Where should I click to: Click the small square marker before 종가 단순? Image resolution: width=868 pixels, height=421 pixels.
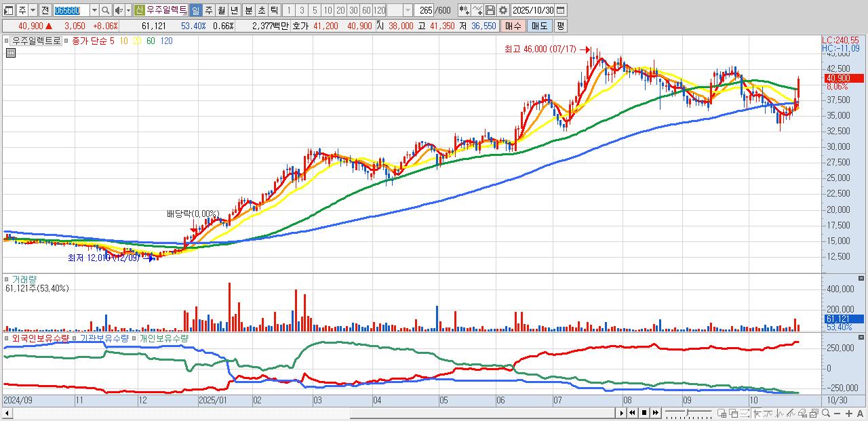point(66,41)
